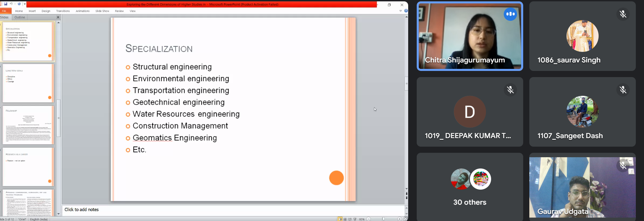Viewport: 644px width, 221px height.
Task: Switch to Reading View icon in status bar
Action: pos(350,219)
